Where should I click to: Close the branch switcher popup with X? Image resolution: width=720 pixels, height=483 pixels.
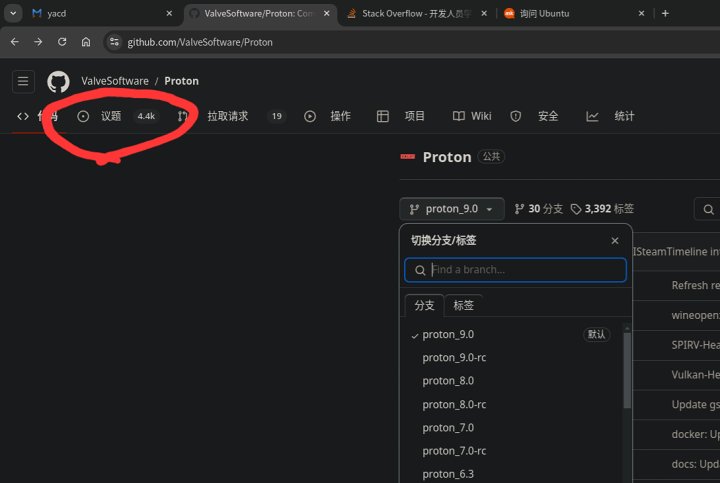point(615,241)
